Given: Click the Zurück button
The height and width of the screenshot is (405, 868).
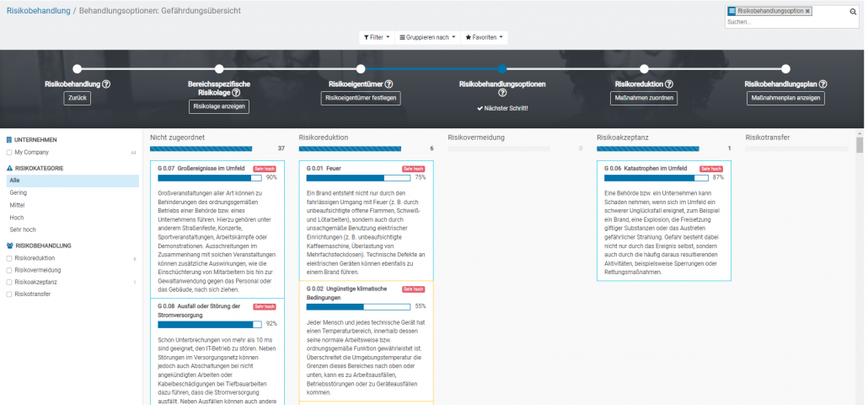Looking at the screenshot, I should click(77, 98).
